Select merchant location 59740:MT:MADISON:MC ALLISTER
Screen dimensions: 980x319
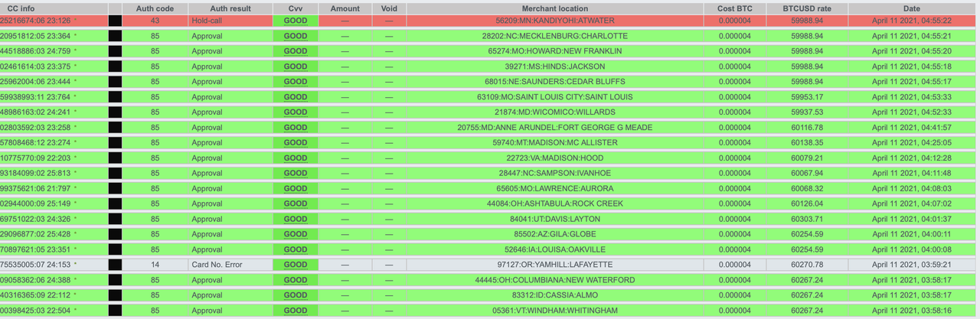[x=555, y=143]
